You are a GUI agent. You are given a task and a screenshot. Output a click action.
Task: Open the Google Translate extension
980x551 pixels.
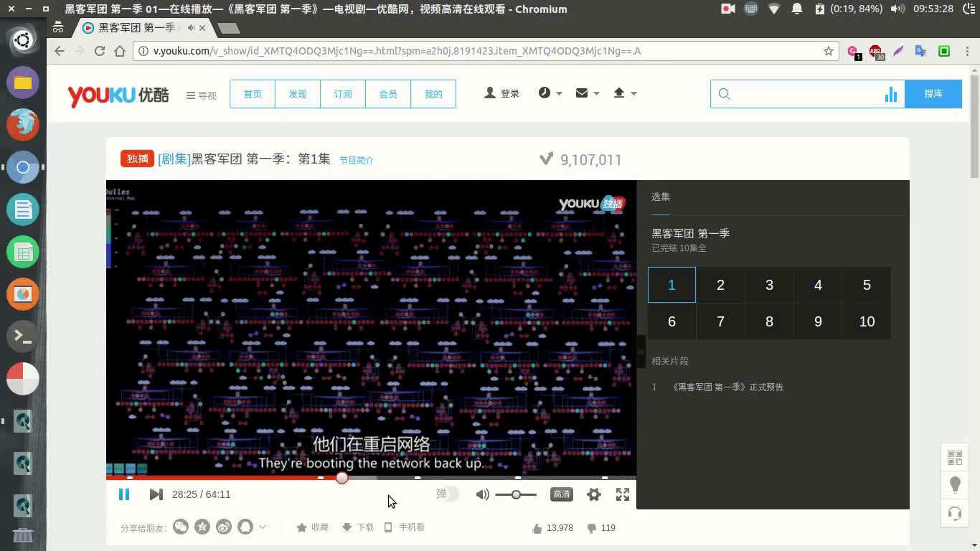point(920,51)
